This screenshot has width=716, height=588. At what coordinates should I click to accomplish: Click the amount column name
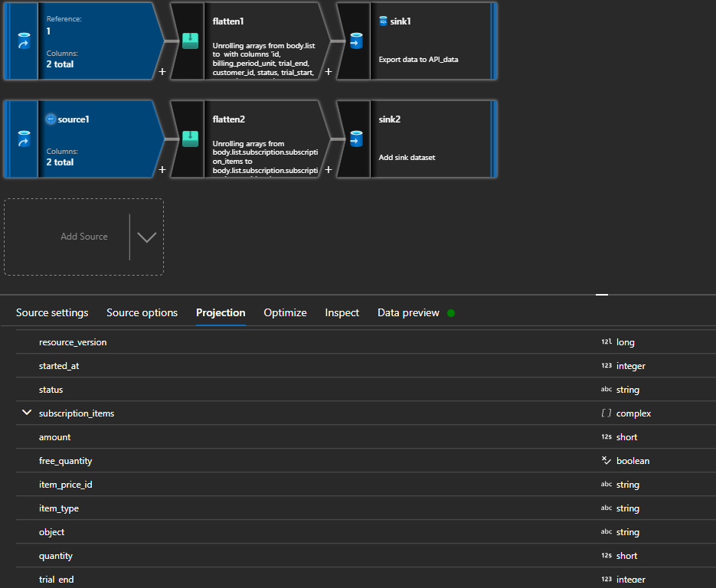(x=55, y=437)
